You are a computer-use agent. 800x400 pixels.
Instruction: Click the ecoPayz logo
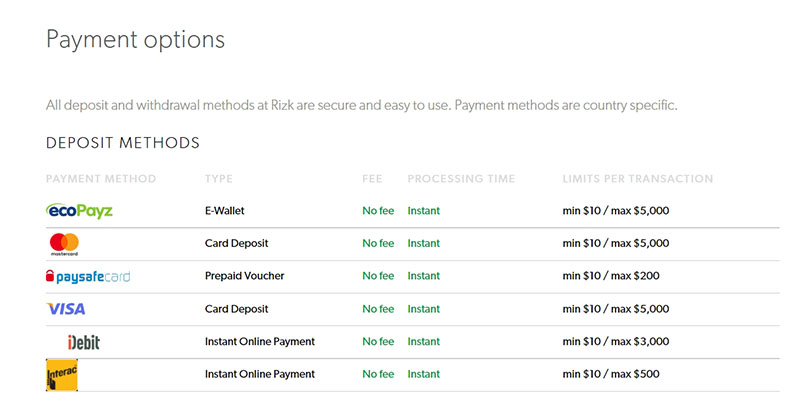79,211
